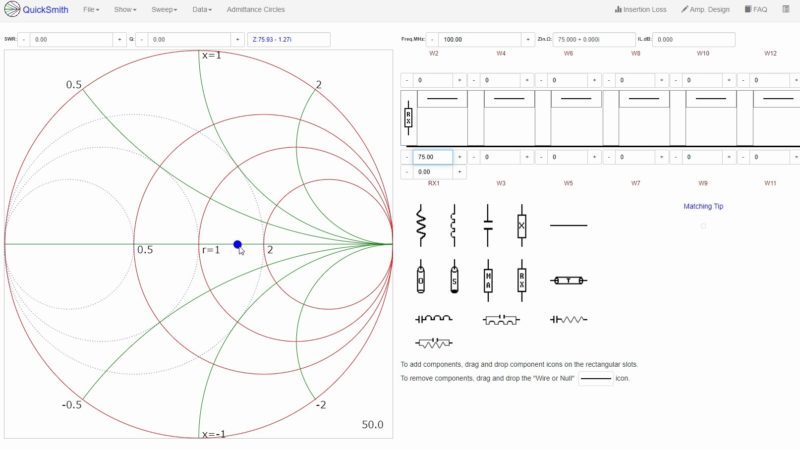Click the blue impedance point on chart

tap(237, 244)
